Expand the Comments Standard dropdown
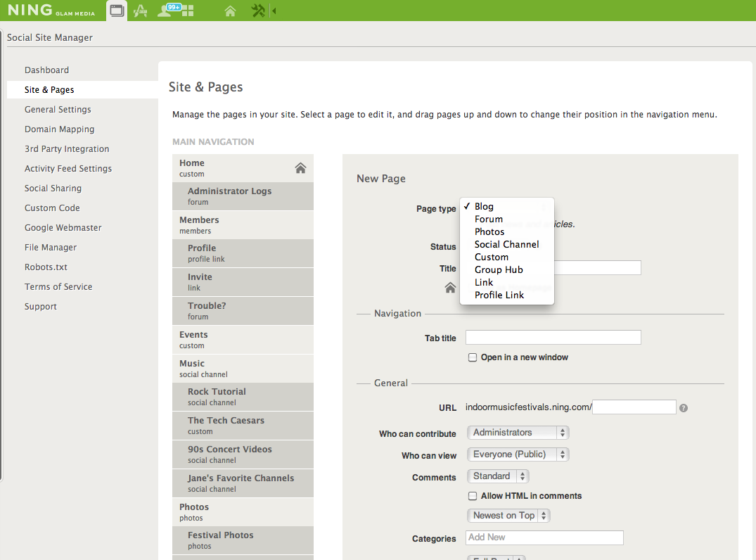This screenshot has width=756, height=560. tap(498, 476)
